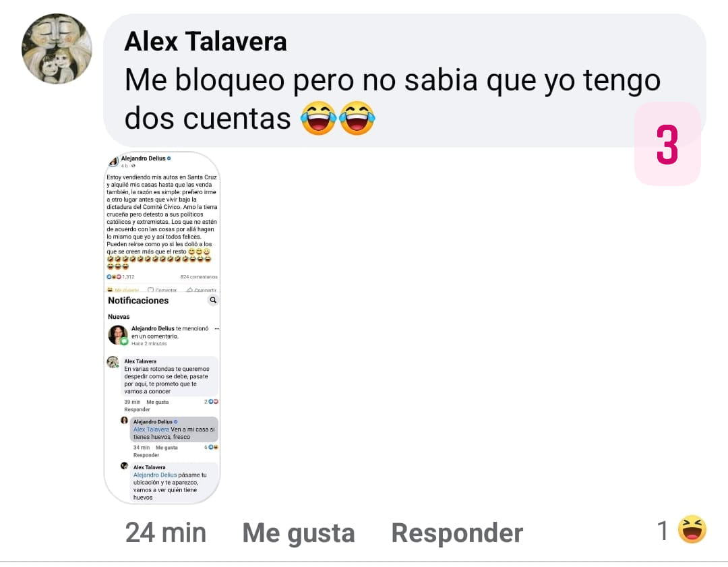Click Responder under the 34 min reply
Image resolution: width=728 pixels, height=567 pixels.
tap(146, 455)
